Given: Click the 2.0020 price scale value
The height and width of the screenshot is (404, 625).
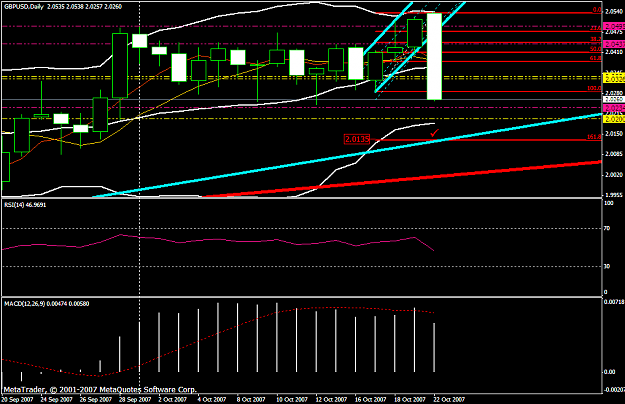Looking at the screenshot, I should (614, 175).
